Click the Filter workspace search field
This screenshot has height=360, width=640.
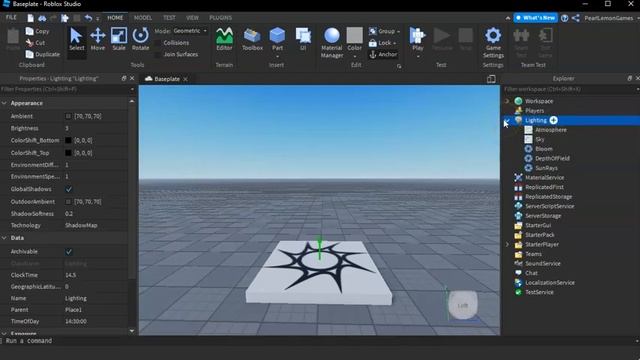tap(569, 89)
